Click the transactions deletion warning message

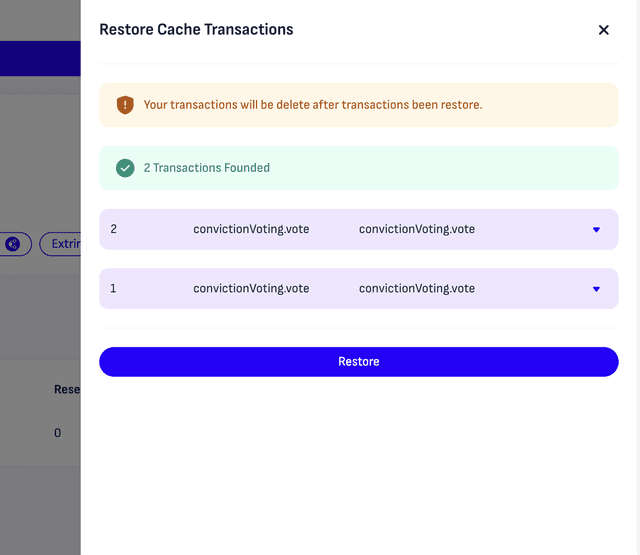[x=312, y=105]
